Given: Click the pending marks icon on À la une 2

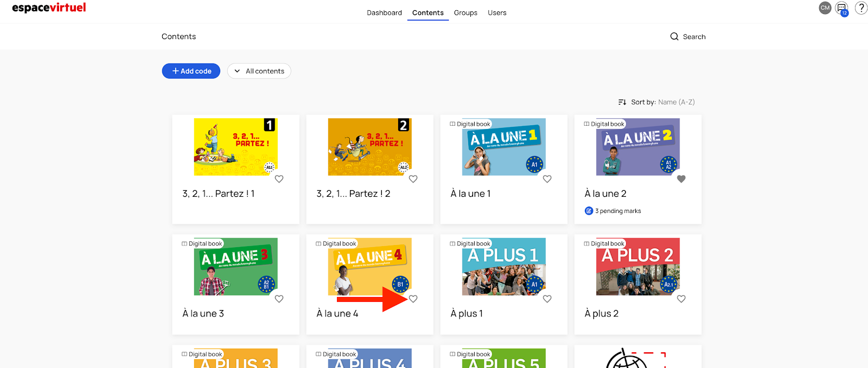Looking at the screenshot, I should pos(589,211).
